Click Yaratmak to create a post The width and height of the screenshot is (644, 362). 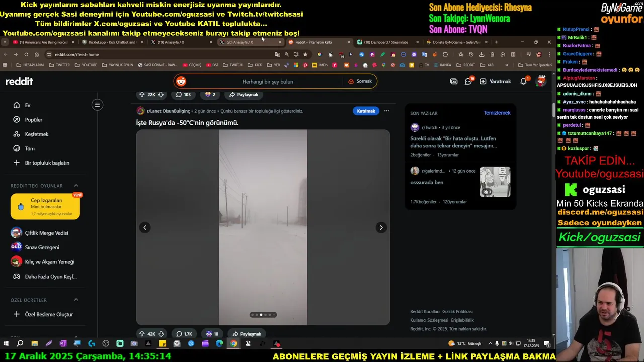[x=496, y=81]
